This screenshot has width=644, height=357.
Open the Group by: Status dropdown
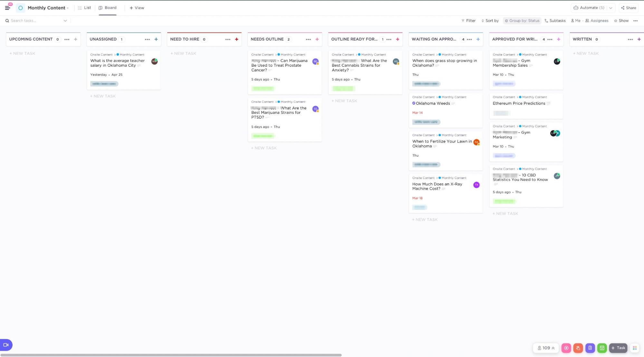point(522,21)
